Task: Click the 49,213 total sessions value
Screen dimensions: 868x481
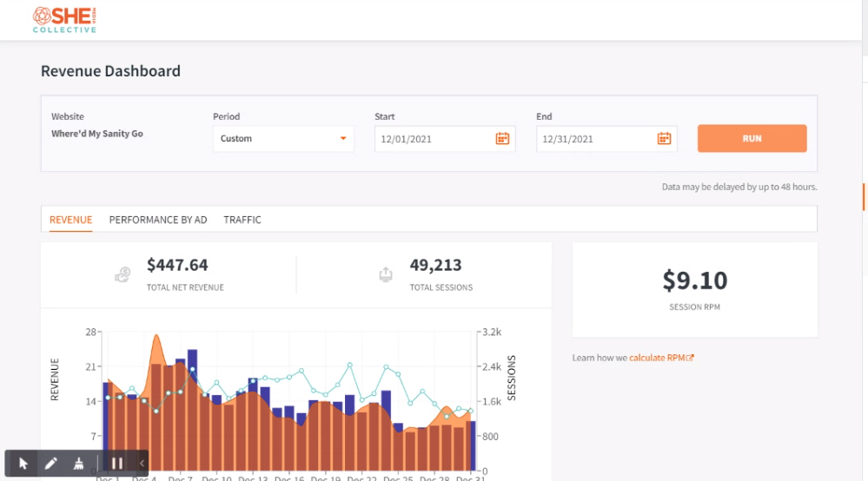Action: tap(435, 265)
